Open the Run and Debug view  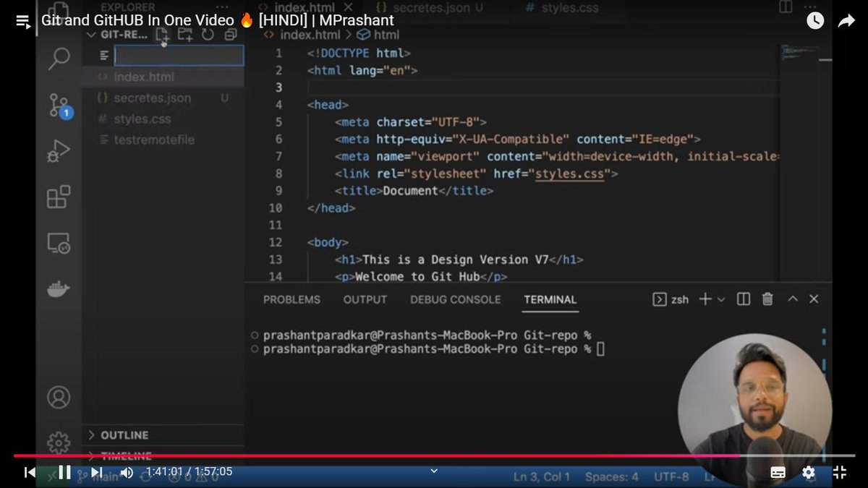coord(59,151)
